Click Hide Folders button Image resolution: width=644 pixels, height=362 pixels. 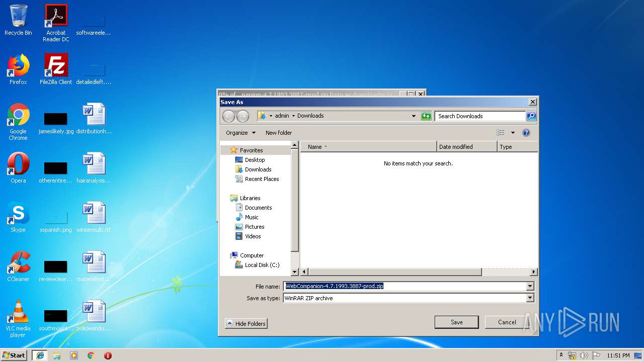pos(246,324)
